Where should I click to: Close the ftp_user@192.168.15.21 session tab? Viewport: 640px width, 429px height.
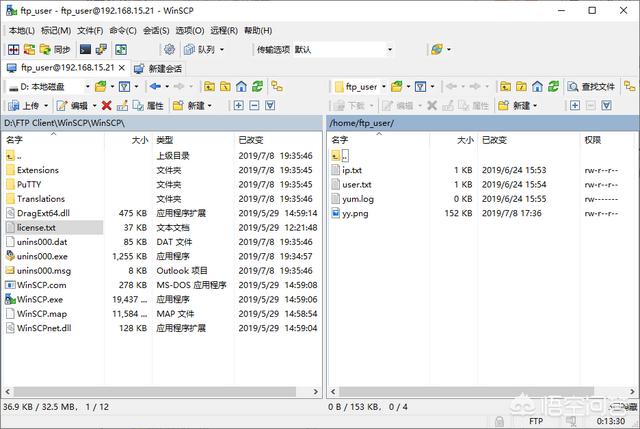pos(122,68)
